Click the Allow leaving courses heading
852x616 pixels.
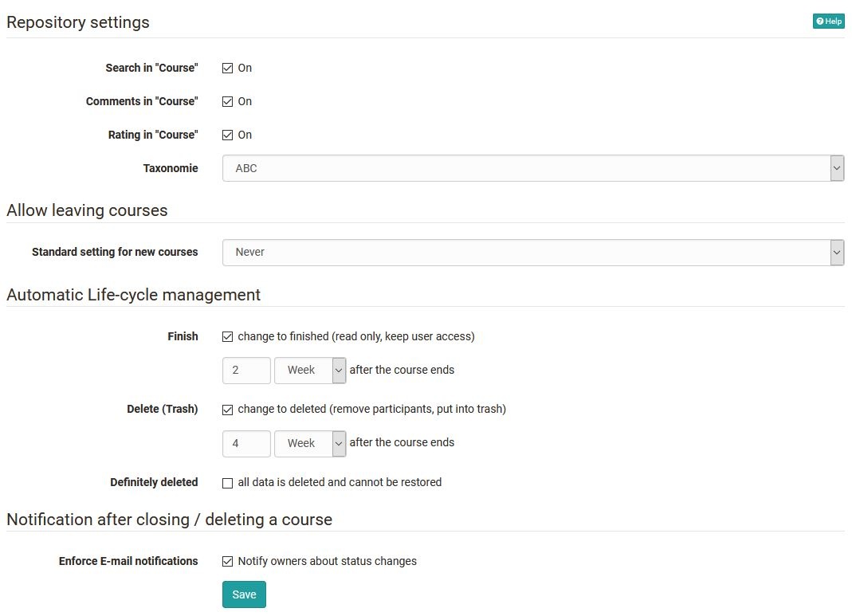coord(87,210)
